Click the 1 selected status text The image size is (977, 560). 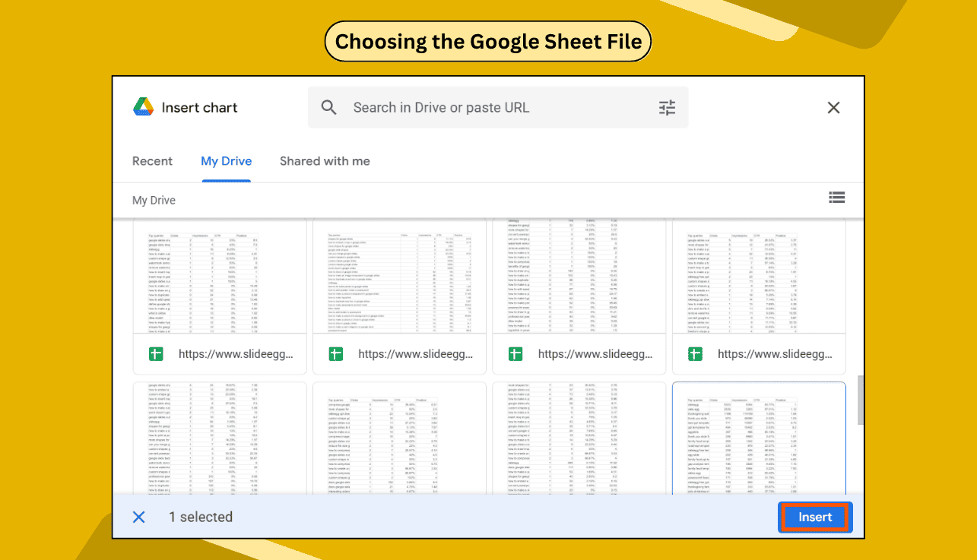coord(201,517)
